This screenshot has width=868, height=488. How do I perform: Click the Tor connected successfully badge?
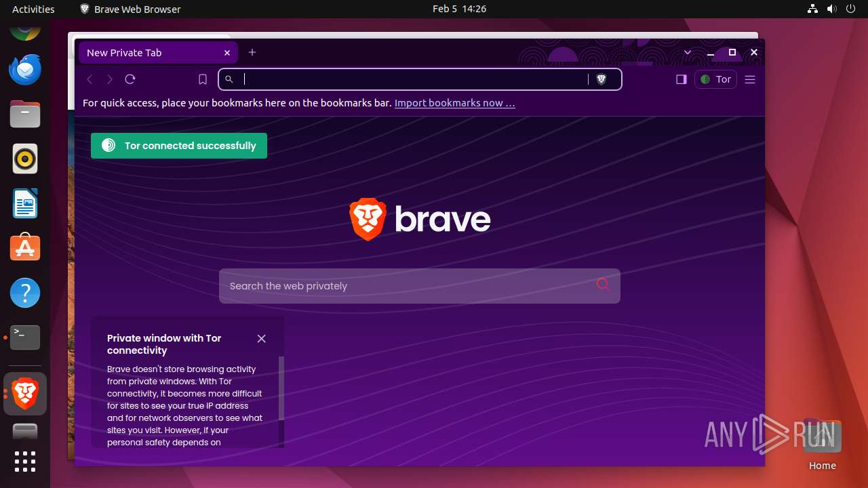coord(179,146)
